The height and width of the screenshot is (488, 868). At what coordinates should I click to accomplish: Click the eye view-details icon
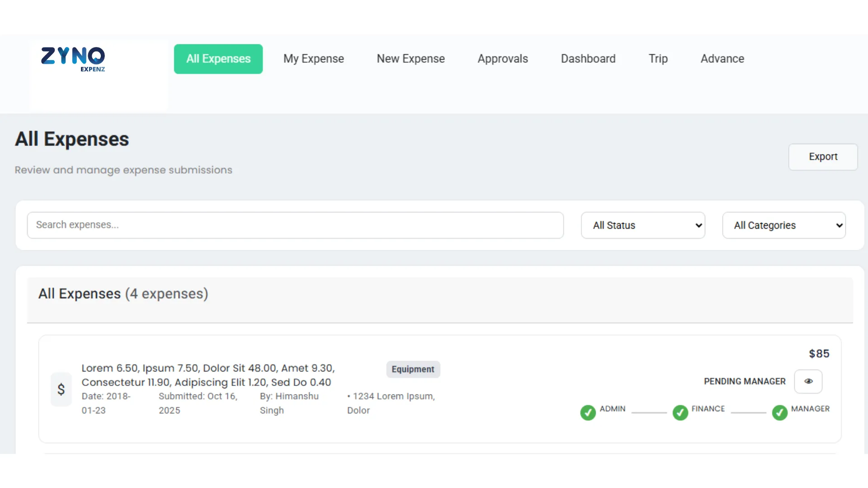tap(808, 381)
